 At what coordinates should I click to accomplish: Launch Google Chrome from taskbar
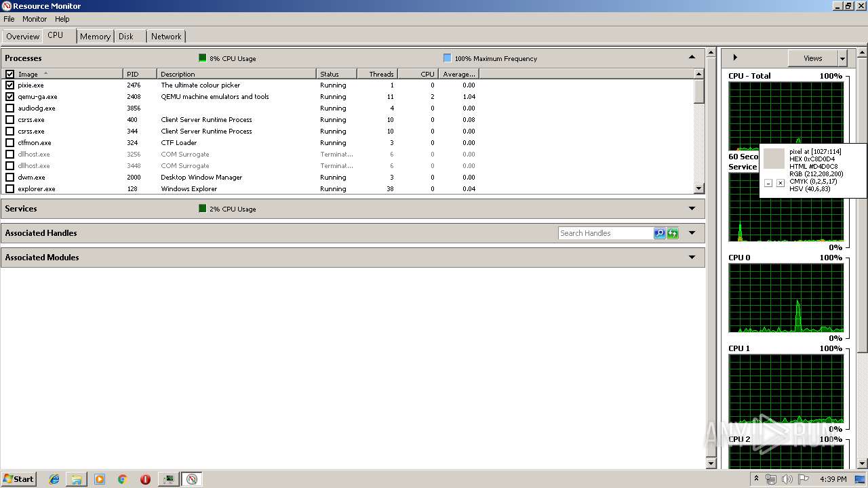[x=123, y=479]
